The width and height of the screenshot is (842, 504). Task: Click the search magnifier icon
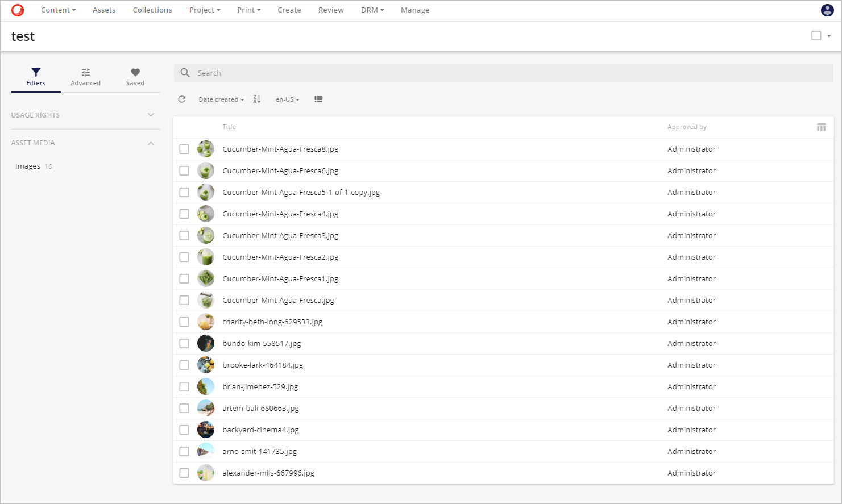click(x=185, y=73)
